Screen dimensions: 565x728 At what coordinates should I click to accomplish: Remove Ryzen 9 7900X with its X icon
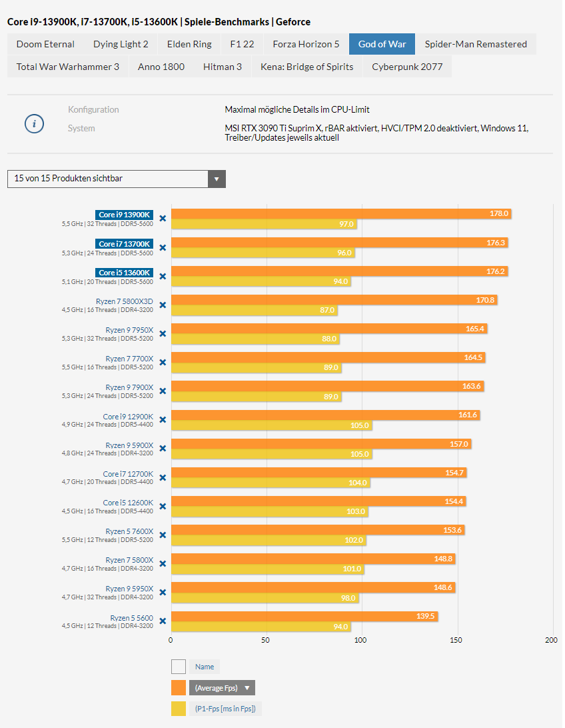coord(163,391)
